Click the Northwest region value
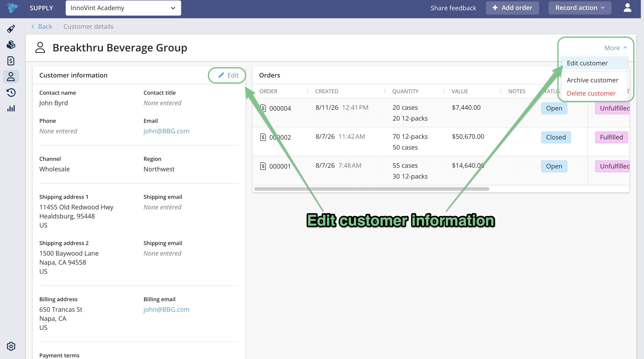This screenshot has height=359, width=644. (159, 169)
